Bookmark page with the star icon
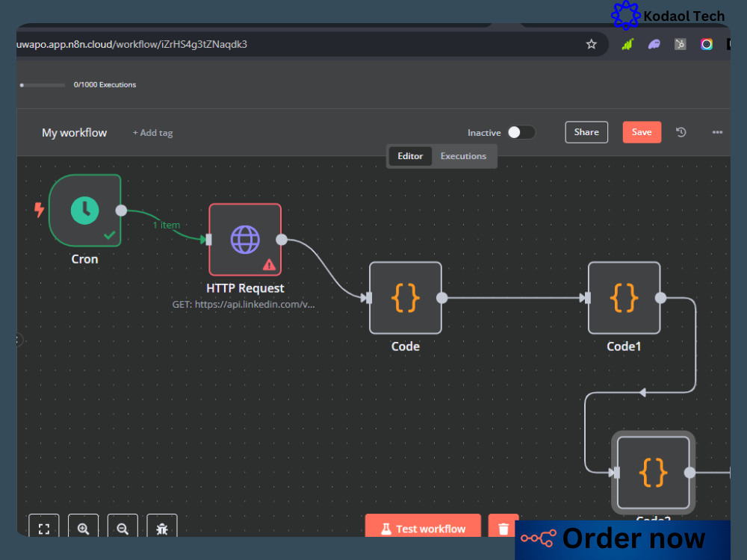 coord(591,44)
